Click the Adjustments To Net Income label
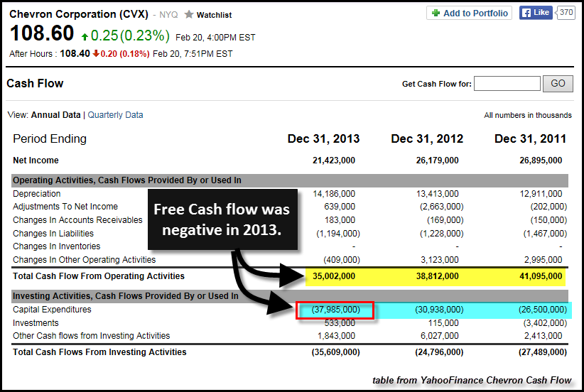 tap(65, 207)
